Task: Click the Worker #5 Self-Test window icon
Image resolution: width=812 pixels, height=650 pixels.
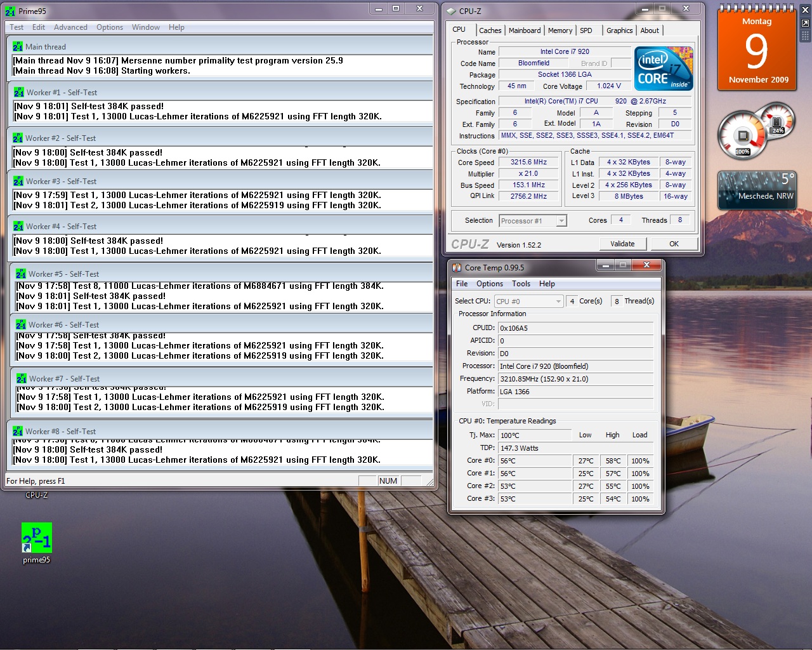Action: click(x=21, y=274)
